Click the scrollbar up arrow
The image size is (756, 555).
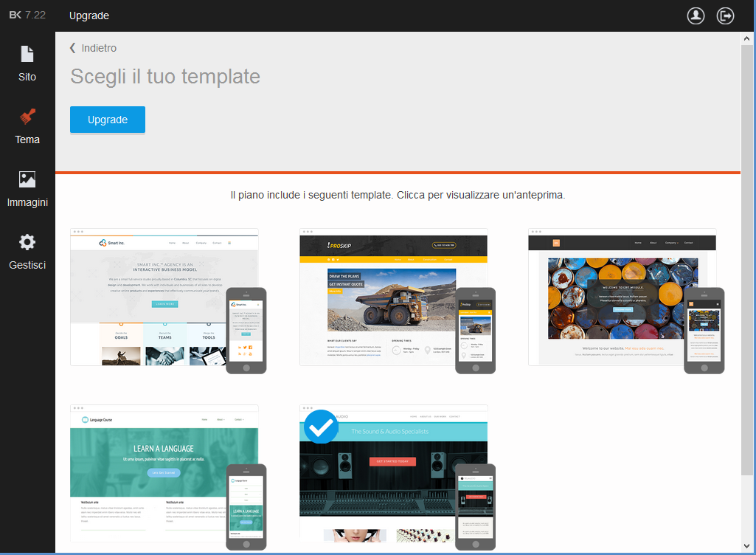tap(746, 38)
